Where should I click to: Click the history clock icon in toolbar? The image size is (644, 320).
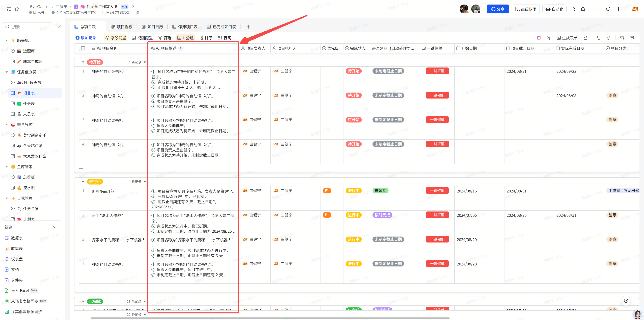pyautogui.click(x=549, y=38)
